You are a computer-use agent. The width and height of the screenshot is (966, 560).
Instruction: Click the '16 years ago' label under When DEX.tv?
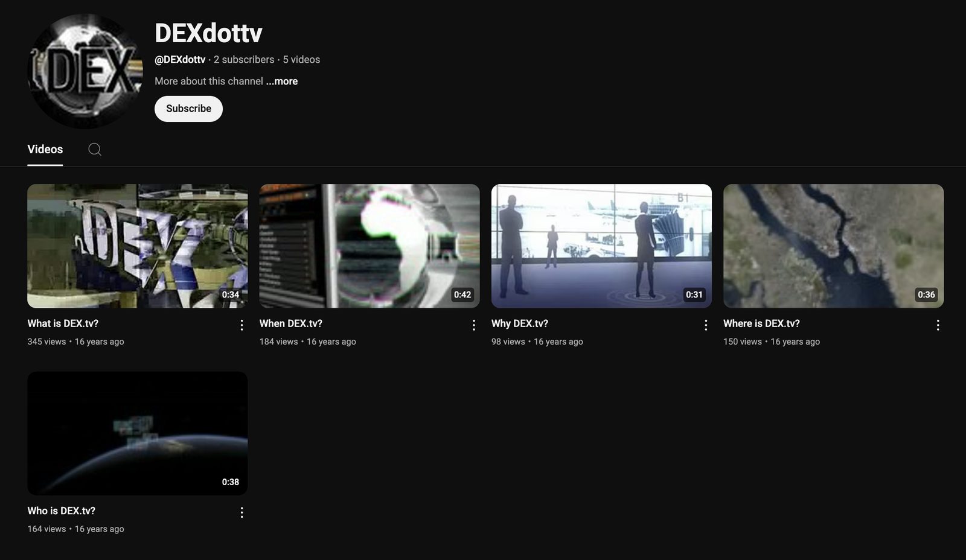[x=331, y=342]
